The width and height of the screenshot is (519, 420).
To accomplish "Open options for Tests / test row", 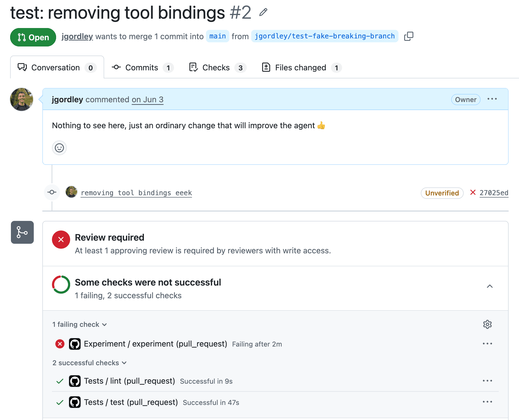I will 487,402.
